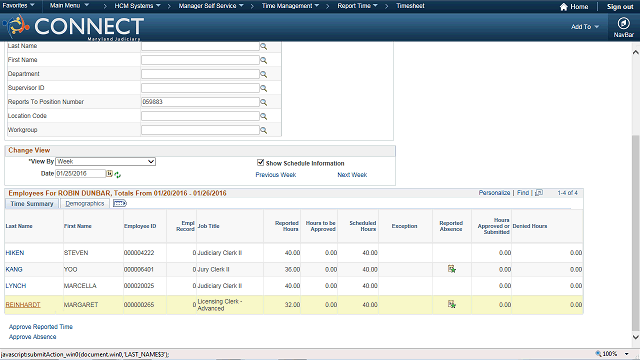Viewport: 640px width, 360px height.
Task: Click the View All grid icon beside Find
Action: click(539, 193)
